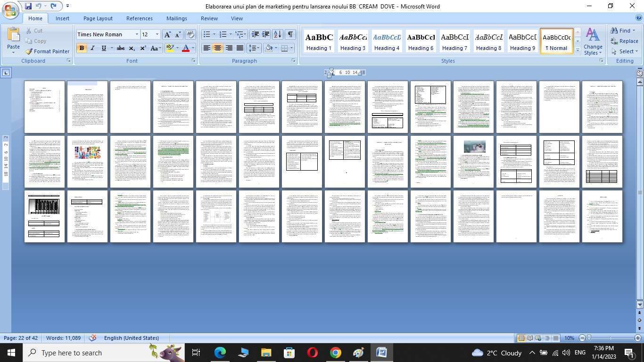Toggle show paragraph marks
The image size is (644, 362).
290,34
